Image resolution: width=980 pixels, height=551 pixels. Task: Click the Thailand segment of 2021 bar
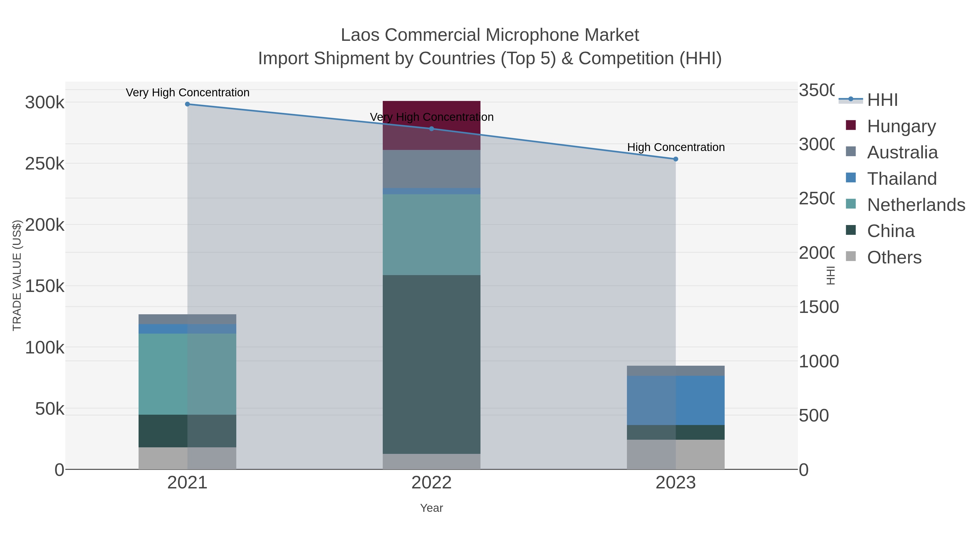187,329
